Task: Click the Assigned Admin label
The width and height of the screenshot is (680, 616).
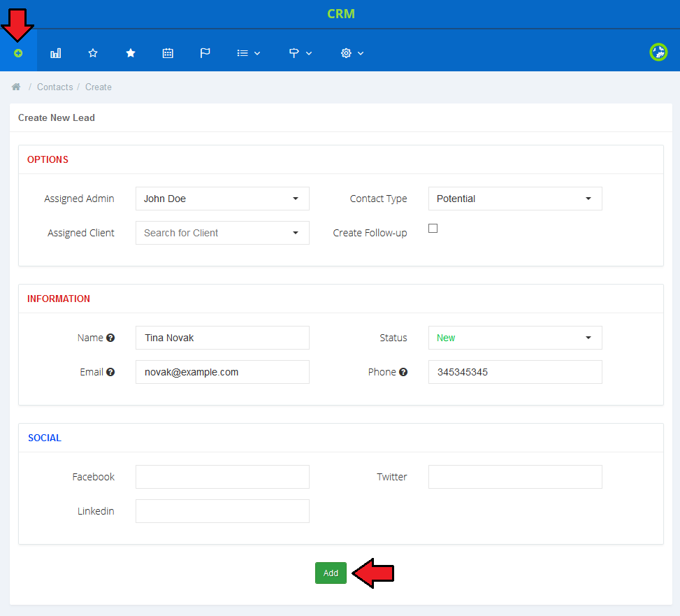Action: coord(80,199)
